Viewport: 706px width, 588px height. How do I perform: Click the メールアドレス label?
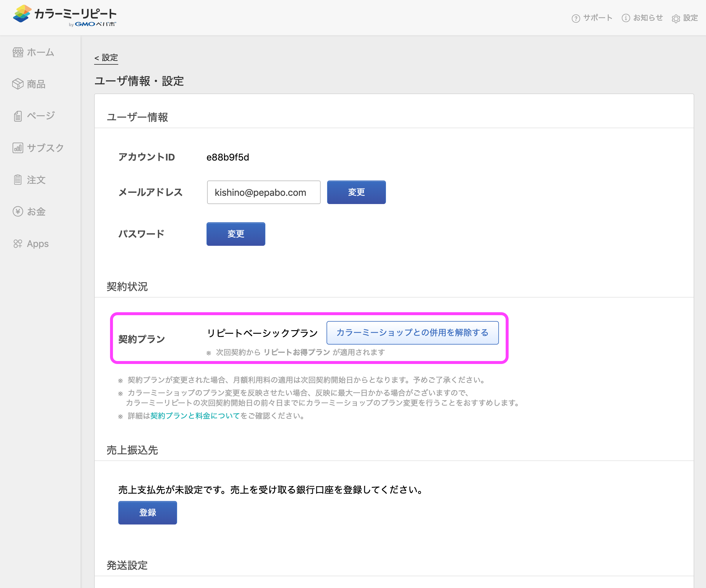(151, 192)
